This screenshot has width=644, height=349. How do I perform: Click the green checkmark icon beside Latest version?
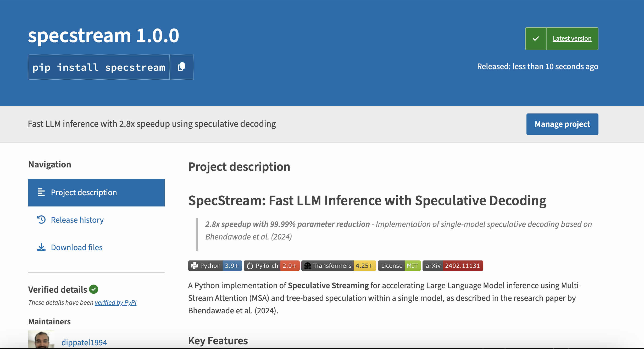[x=536, y=39]
